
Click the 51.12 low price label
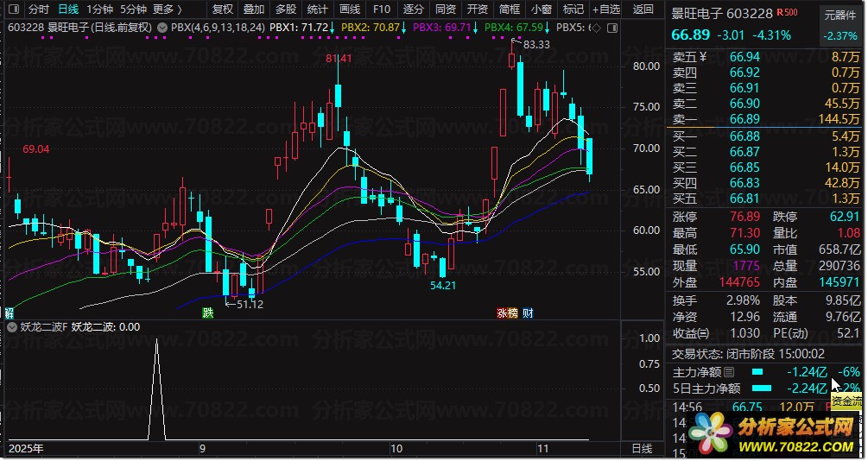[x=250, y=305]
